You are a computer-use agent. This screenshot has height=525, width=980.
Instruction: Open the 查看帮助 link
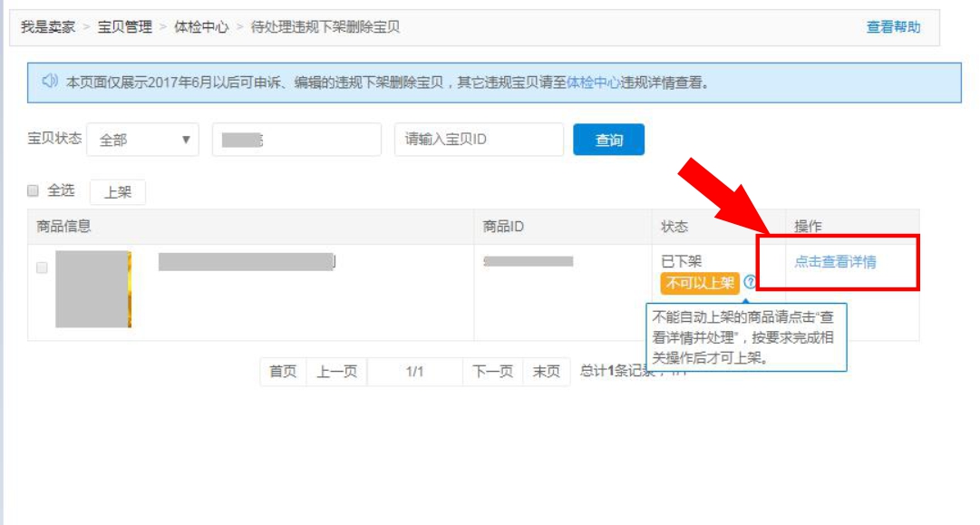tap(893, 27)
